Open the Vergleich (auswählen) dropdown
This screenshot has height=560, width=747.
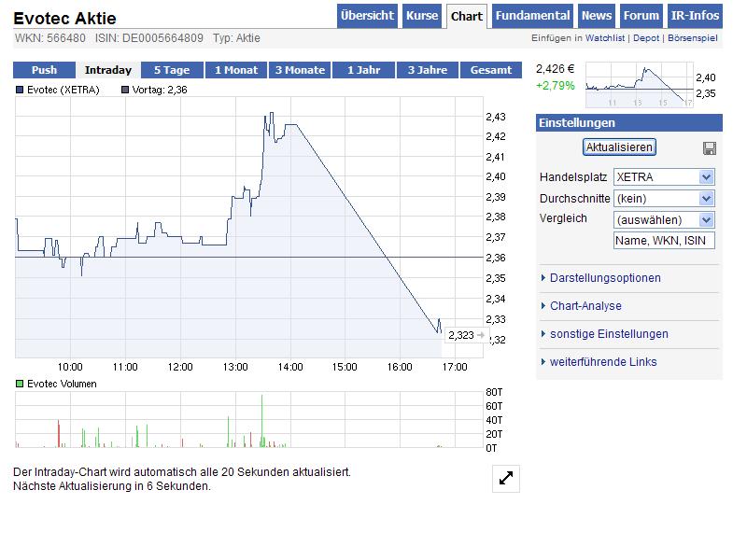click(x=664, y=220)
